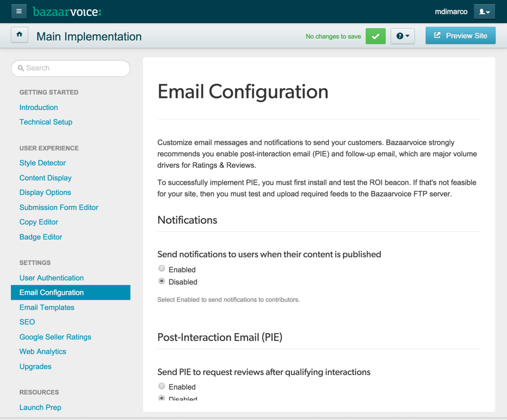Go to User Authentication settings

tap(51, 278)
